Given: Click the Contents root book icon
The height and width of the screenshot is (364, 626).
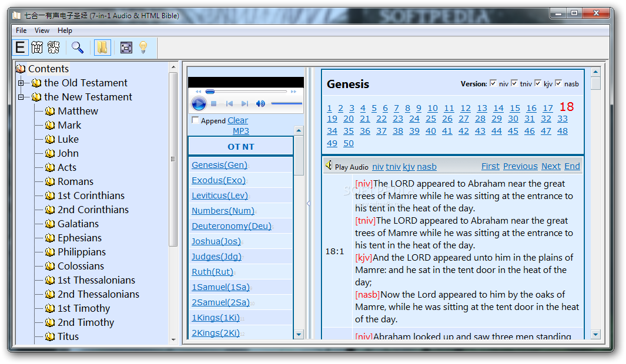Looking at the screenshot, I should click(21, 69).
